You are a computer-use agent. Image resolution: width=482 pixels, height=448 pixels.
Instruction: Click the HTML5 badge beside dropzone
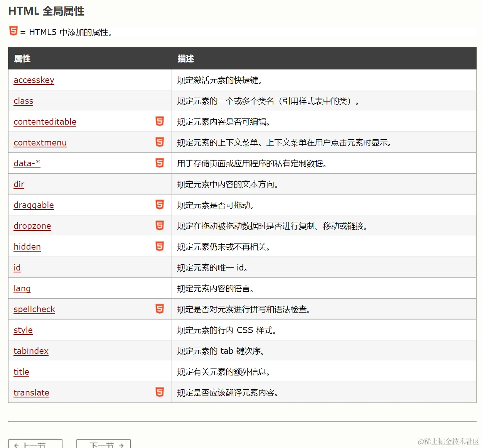(160, 225)
